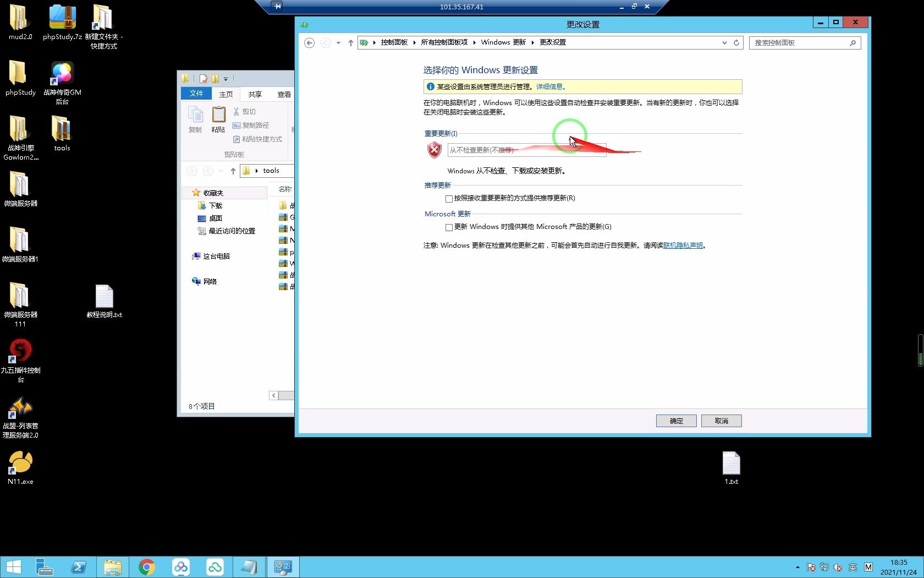This screenshot has height=578, width=924.
Task: Open Explorer quick access toolbar dropdown
Action: point(226,79)
